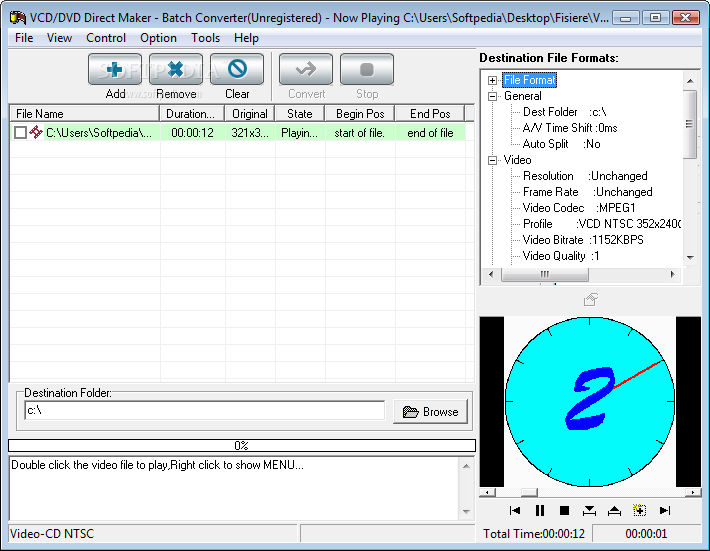710x551 pixels.
Task: Collapse the Video tree node
Action: 492,160
